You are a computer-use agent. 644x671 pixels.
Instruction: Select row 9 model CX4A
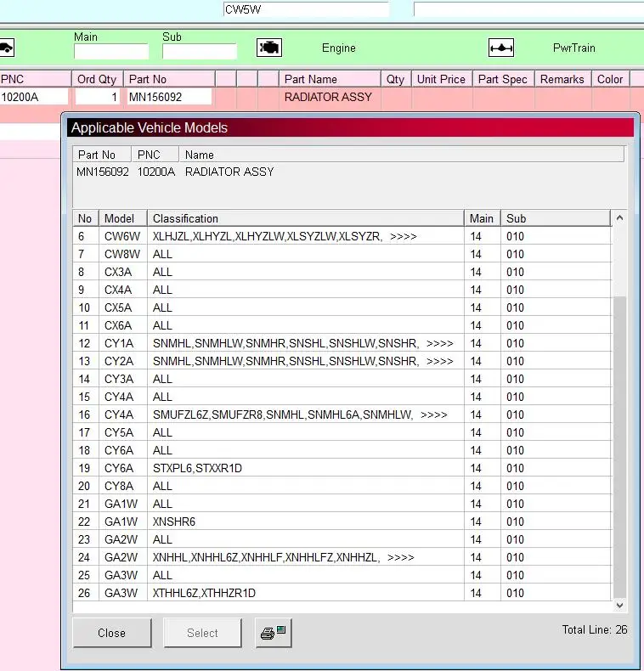(342, 290)
